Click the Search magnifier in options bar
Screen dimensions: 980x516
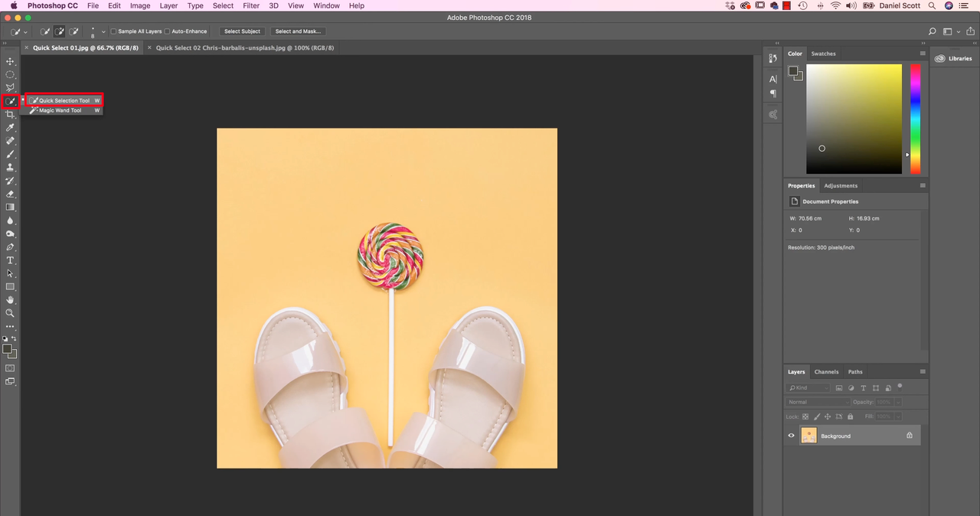(932, 31)
